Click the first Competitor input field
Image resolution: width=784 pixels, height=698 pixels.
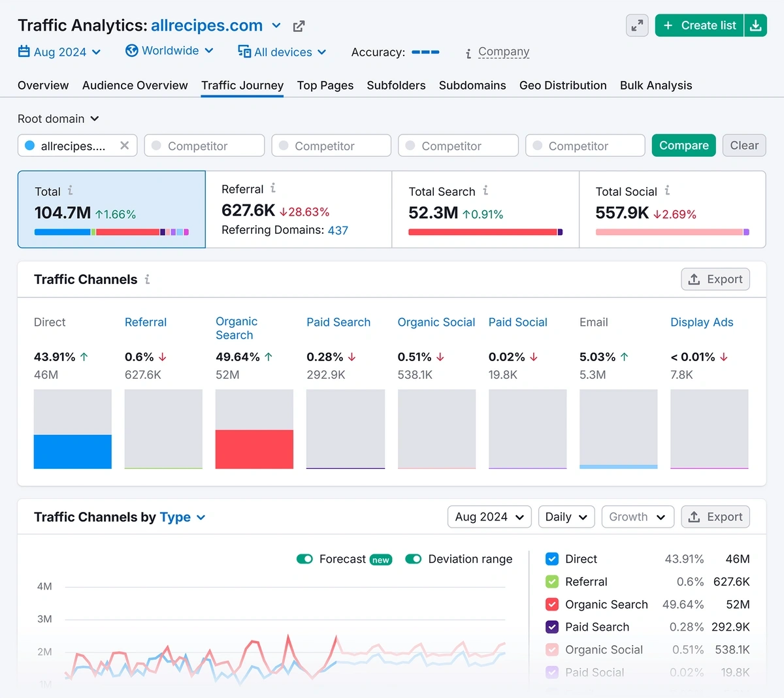pyautogui.click(x=204, y=146)
